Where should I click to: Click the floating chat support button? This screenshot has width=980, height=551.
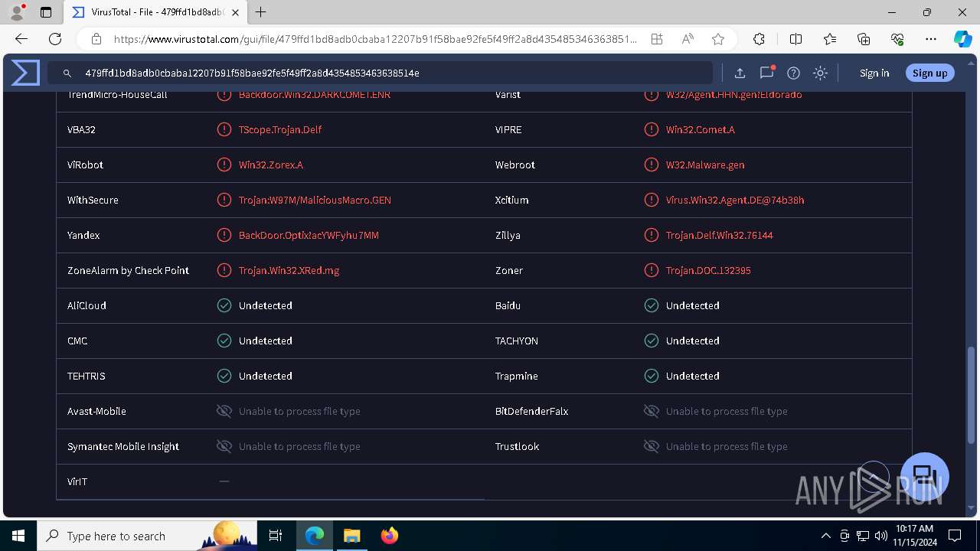click(x=925, y=476)
